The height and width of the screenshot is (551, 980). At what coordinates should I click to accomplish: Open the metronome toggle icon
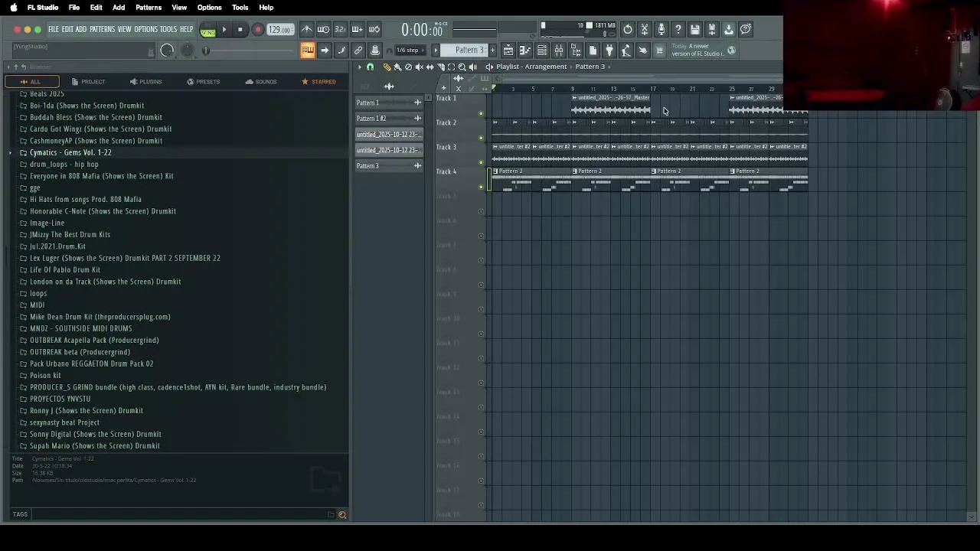[x=307, y=29]
